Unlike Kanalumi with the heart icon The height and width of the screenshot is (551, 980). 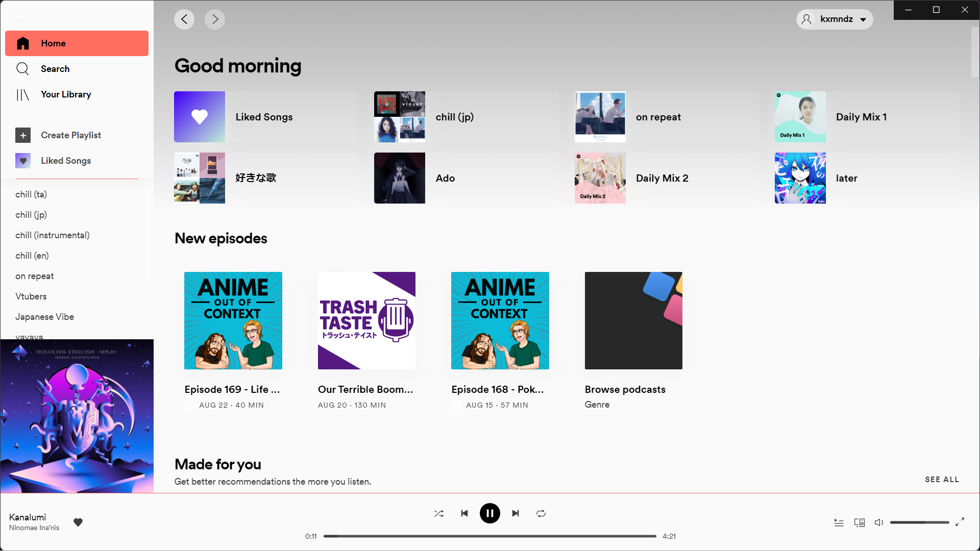pos(78,522)
